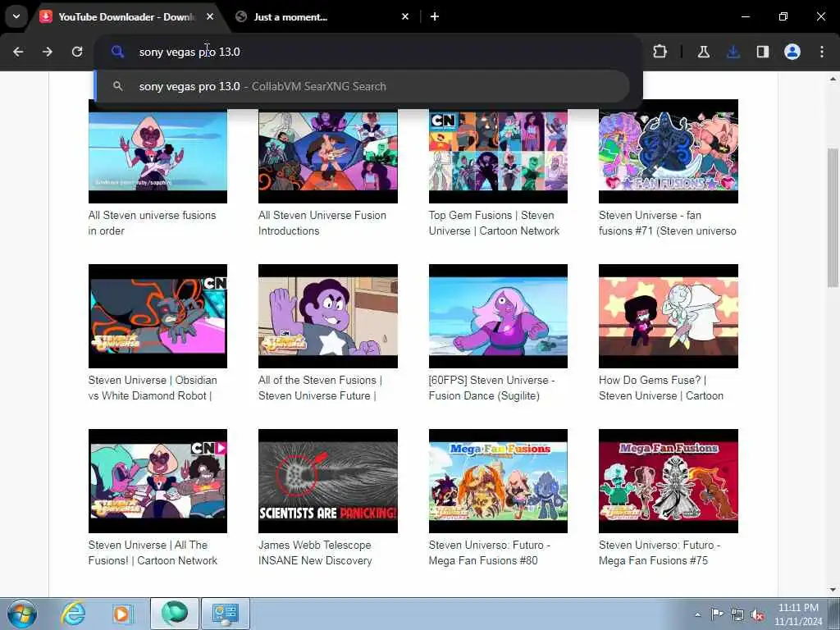Click title 'All Steven Universe Fusion Introductions'
840x630 pixels.
click(322, 223)
